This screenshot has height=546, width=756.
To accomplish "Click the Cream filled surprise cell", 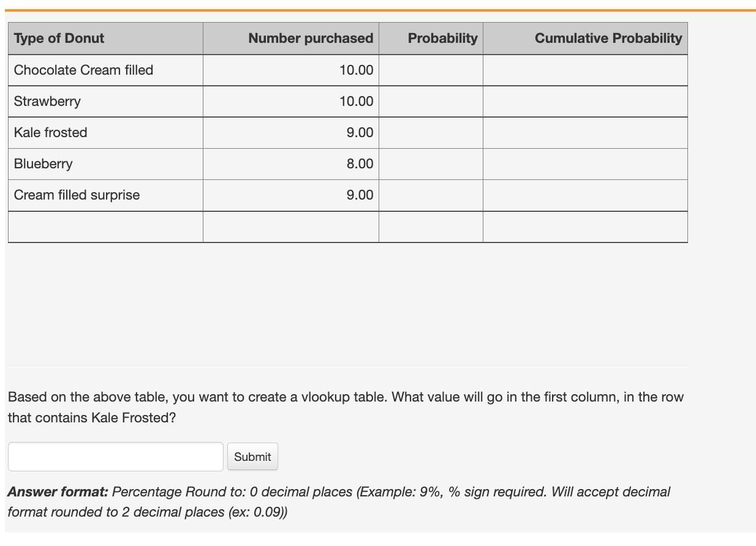I will 77,195.
